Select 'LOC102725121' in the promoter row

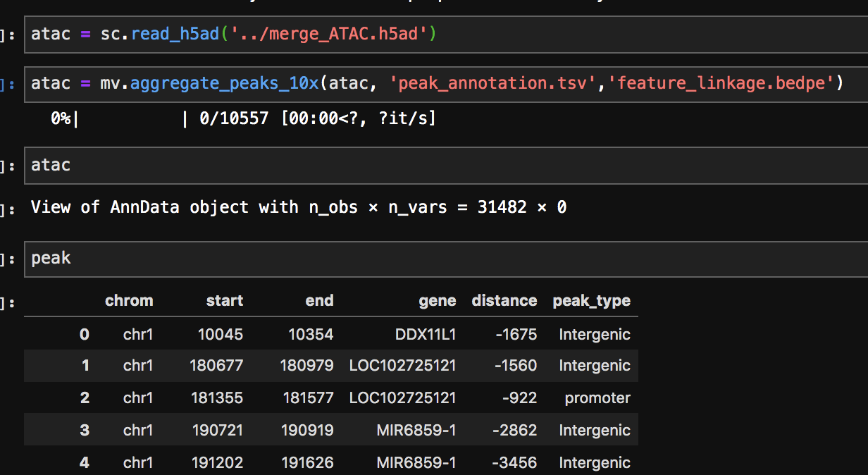[403, 398]
